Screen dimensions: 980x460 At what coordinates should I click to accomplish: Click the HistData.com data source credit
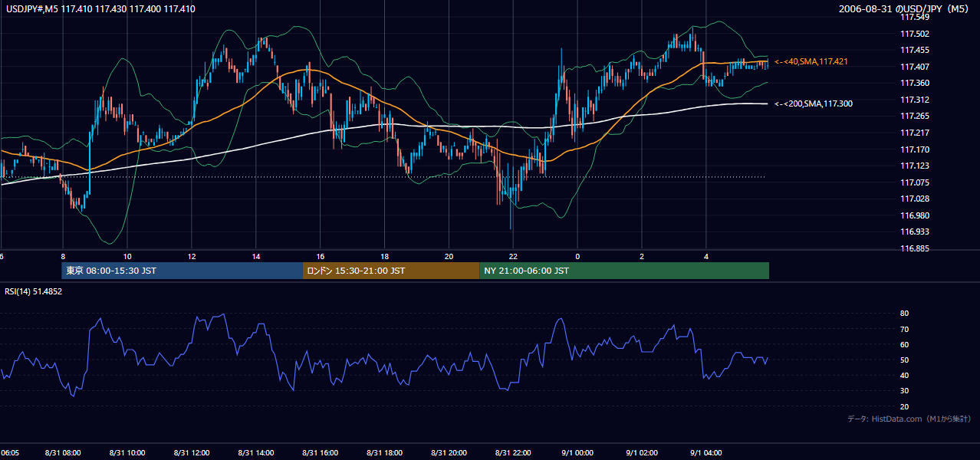(909, 419)
